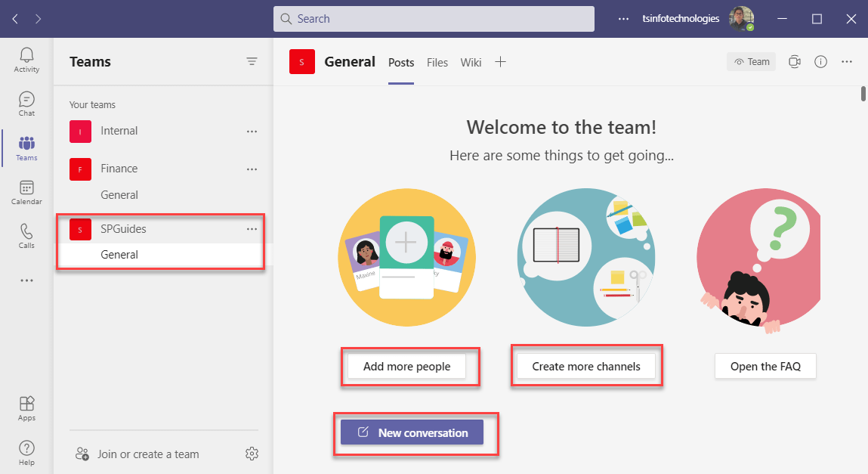Click the create channels illustration
The image size is (868, 474).
click(586, 258)
